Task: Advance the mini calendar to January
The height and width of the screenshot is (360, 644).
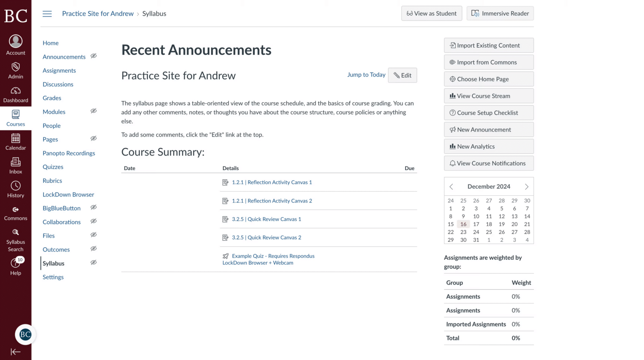Action: [527, 186]
